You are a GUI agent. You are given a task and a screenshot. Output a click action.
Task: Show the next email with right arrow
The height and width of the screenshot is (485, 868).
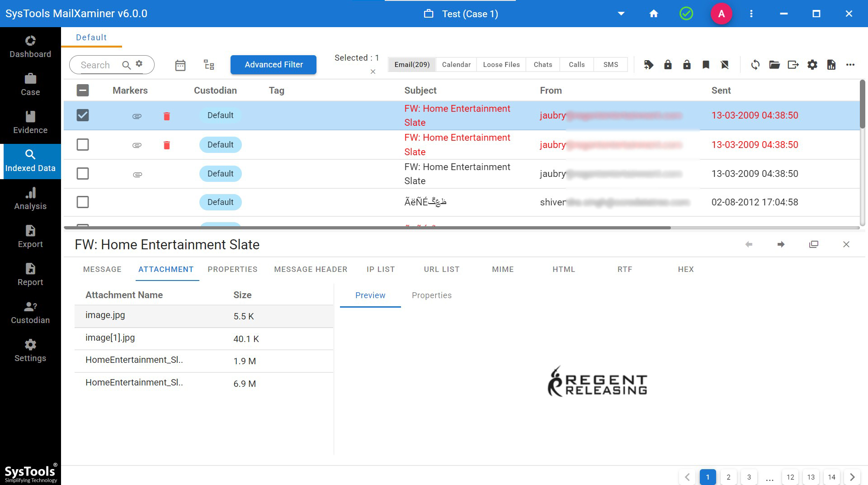pos(781,244)
